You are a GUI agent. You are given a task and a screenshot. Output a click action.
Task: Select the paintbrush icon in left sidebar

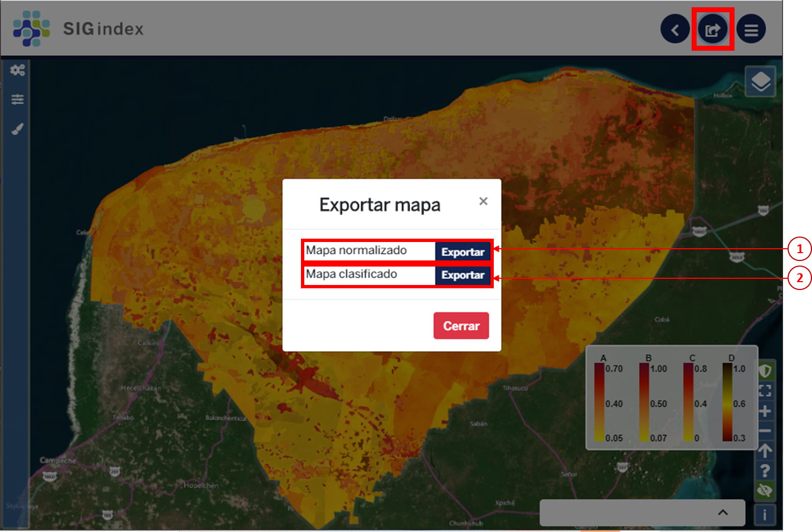pos(17,129)
